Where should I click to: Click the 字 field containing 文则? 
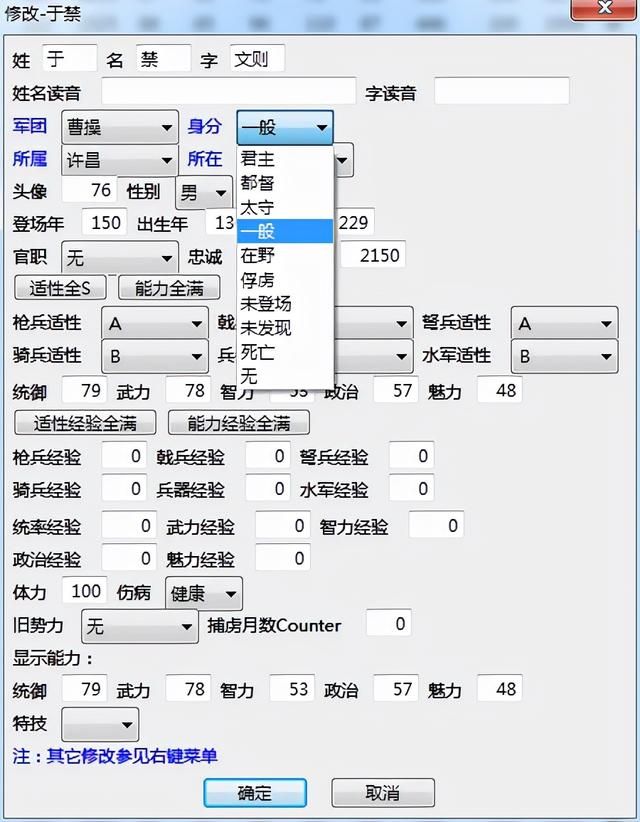point(257,58)
